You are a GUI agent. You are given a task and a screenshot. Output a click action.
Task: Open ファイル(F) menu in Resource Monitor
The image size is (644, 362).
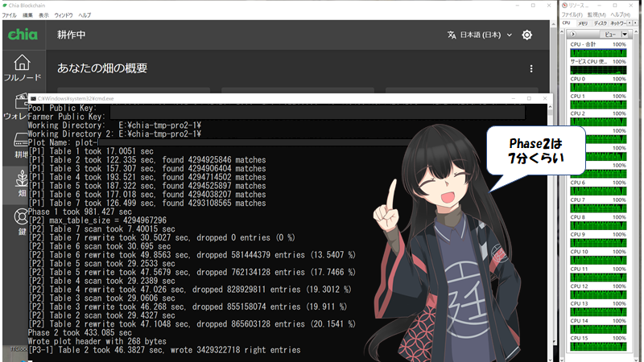click(x=572, y=14)
